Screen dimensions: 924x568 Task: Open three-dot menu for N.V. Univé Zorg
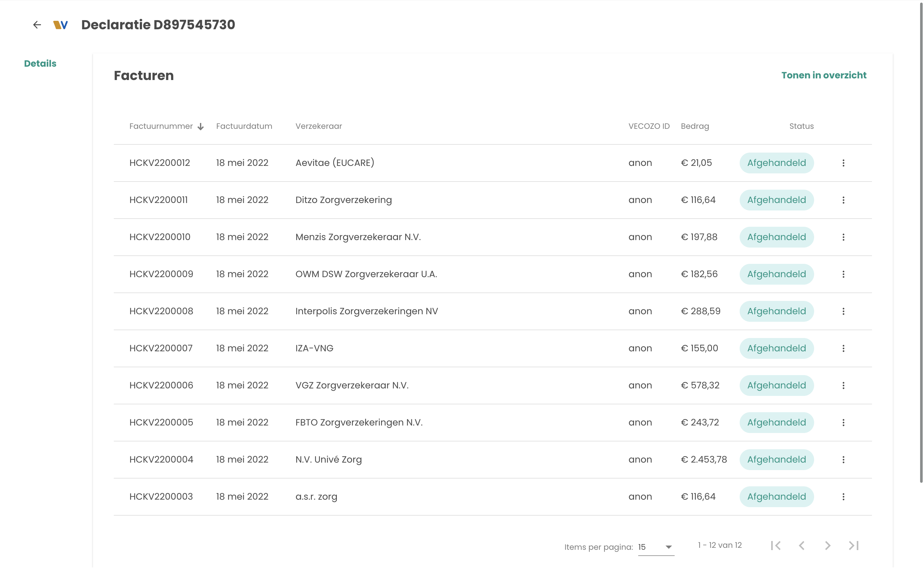pyautogui.click(x=843, y=459)
